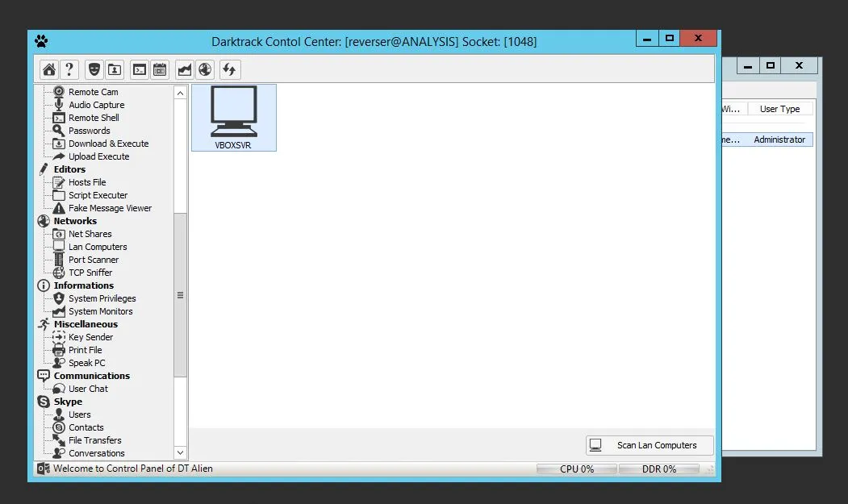Maximize the background window
848x504 pixels.
pyautogui.click(x=770, y=66)
